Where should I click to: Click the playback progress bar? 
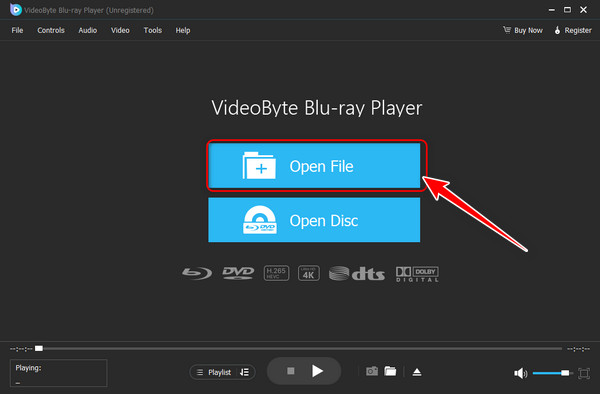point(298,348)
